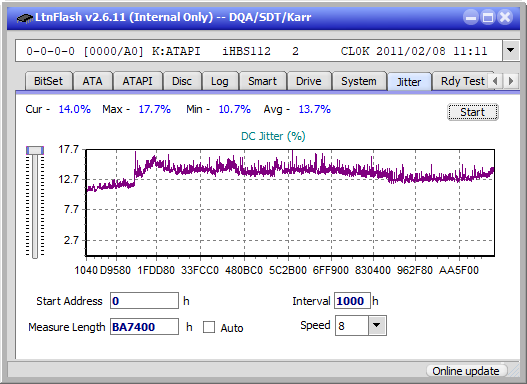
Task: Switch to the Smart tab
Action: [x=262, y=81]
